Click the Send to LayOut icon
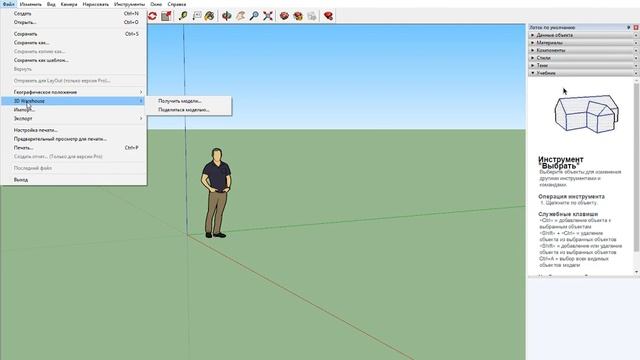 [x=312, y=16]
